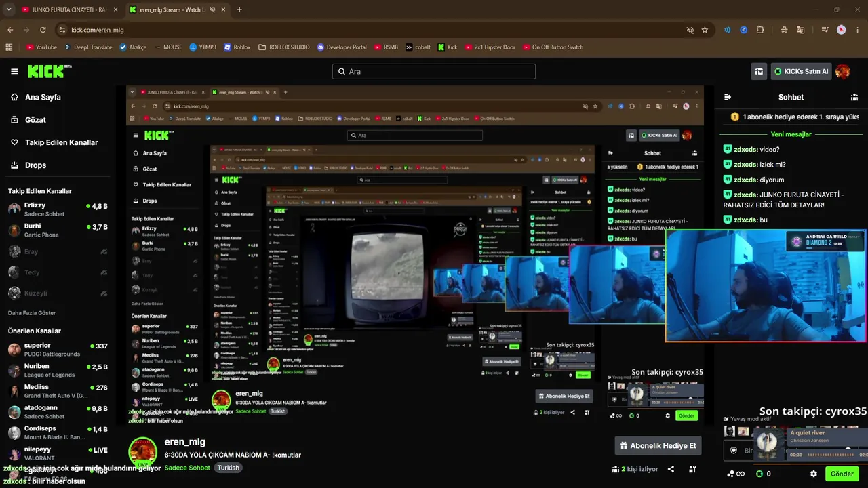Open the Roblox bookmark
This screenshot has height=488, width=868.
pyautogui.click(x=237, y=47)
